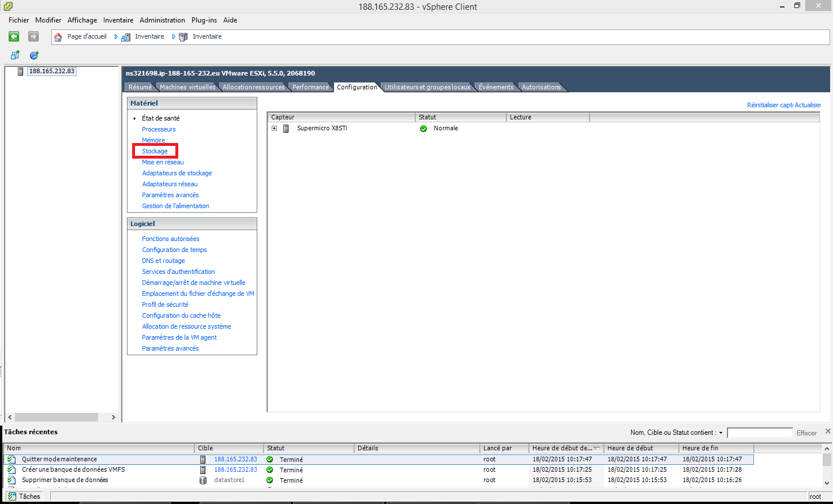Screen dimensions: 833x504
Task: Open the Administration menu
Action: pos(162,20)
